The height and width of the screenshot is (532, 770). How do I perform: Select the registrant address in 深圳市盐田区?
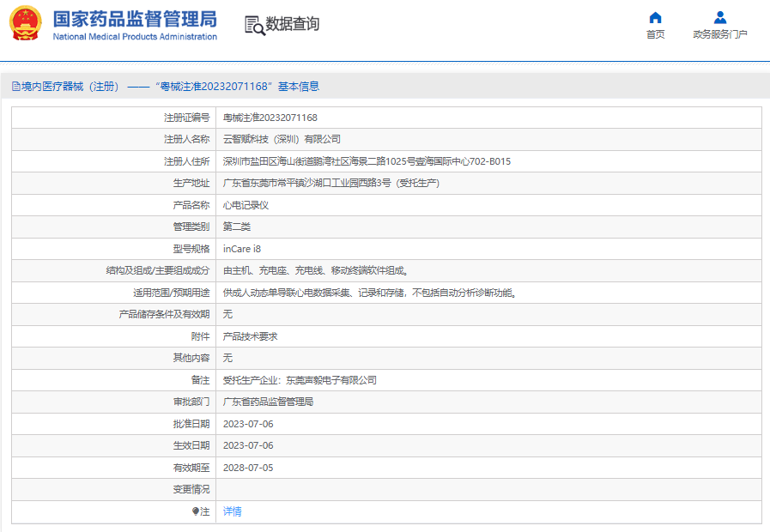coord(367,161)
